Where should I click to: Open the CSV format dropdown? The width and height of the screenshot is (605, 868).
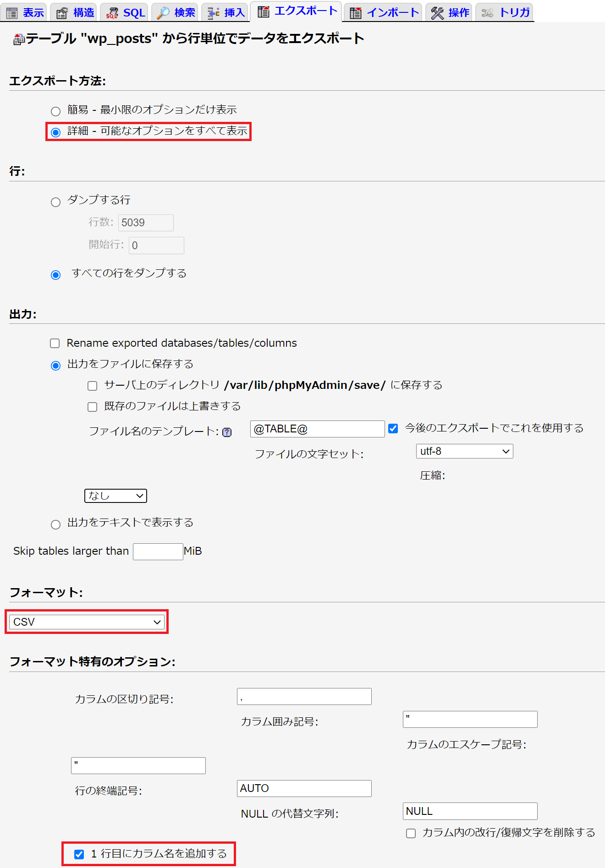pos(87,622)
